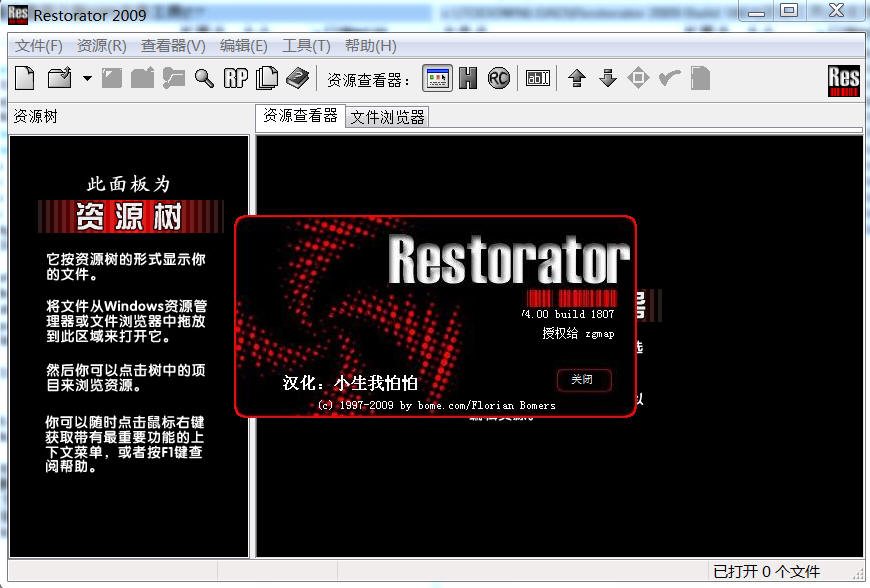
Task: Click the 关闭 button on splash dialog
Action: [x=584, y=380]
